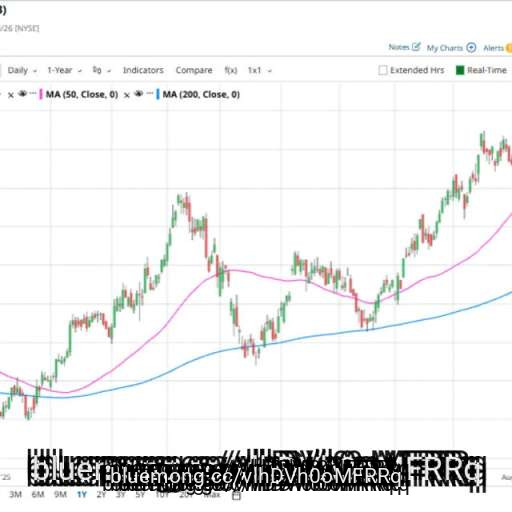Enable the Extended Hrs checkbox
The image size is (512, 512).
tap(383, 70)
